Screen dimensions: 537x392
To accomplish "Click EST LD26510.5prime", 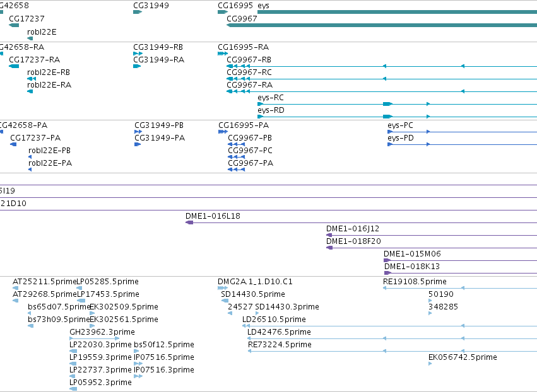I will [x=274, y=320].
